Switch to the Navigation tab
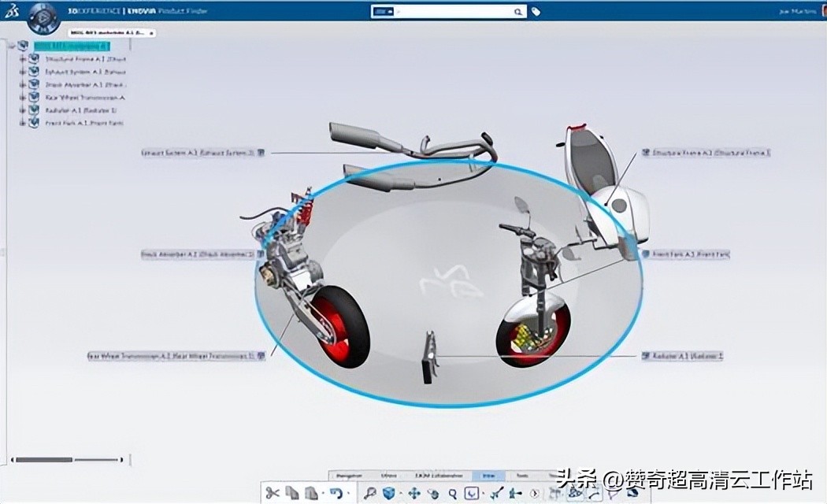827x504 pixels. (349, 476)
